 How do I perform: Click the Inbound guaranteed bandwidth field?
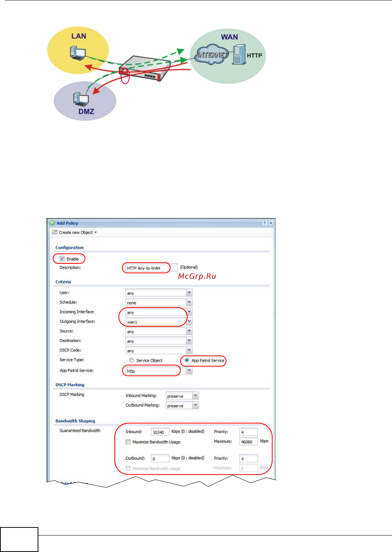pos(160,432)
